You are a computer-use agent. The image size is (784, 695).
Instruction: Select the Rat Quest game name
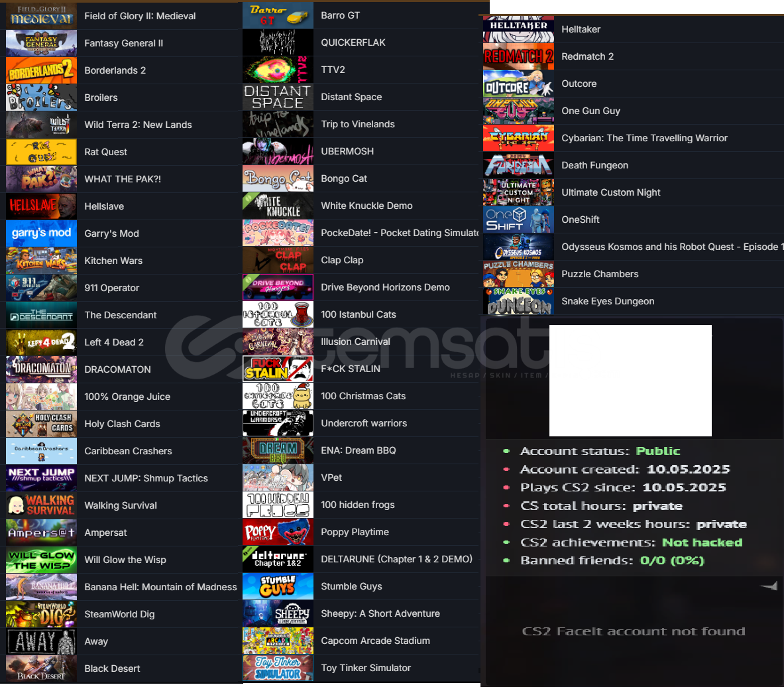point(105,152)
